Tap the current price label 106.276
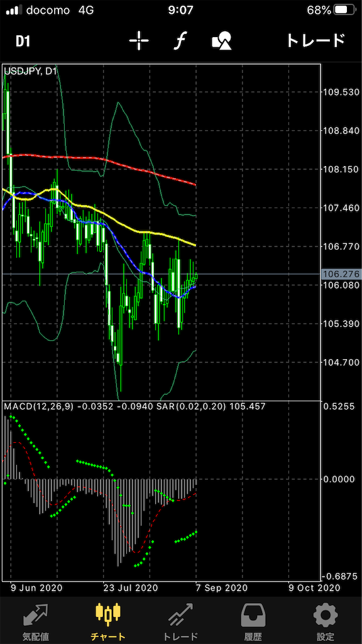 point(341,274)
